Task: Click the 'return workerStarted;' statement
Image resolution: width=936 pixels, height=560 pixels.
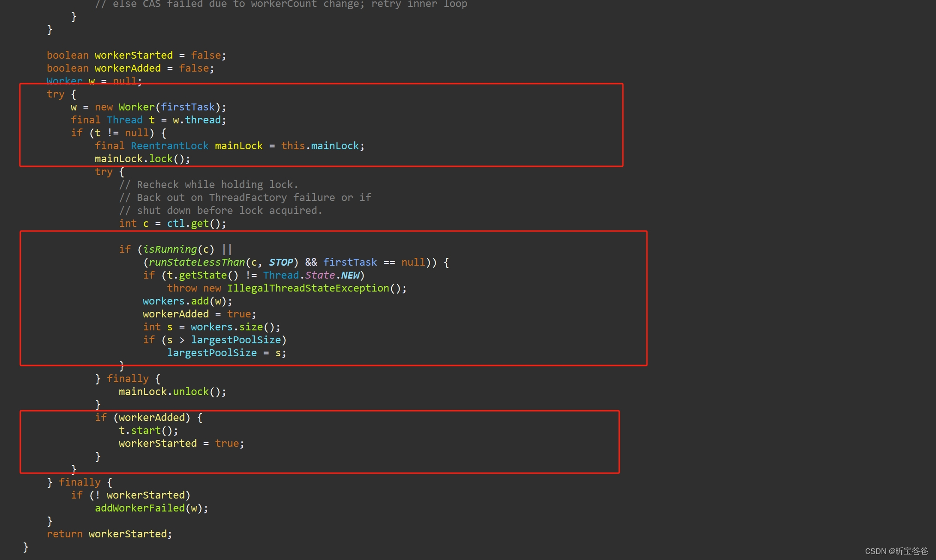Action: 109,534
